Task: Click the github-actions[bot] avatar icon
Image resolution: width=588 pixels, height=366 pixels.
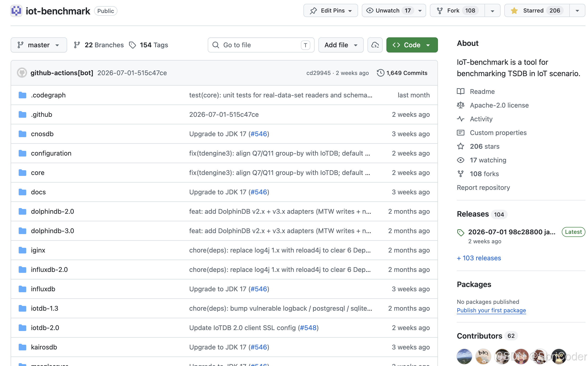Action: [22, 73]
